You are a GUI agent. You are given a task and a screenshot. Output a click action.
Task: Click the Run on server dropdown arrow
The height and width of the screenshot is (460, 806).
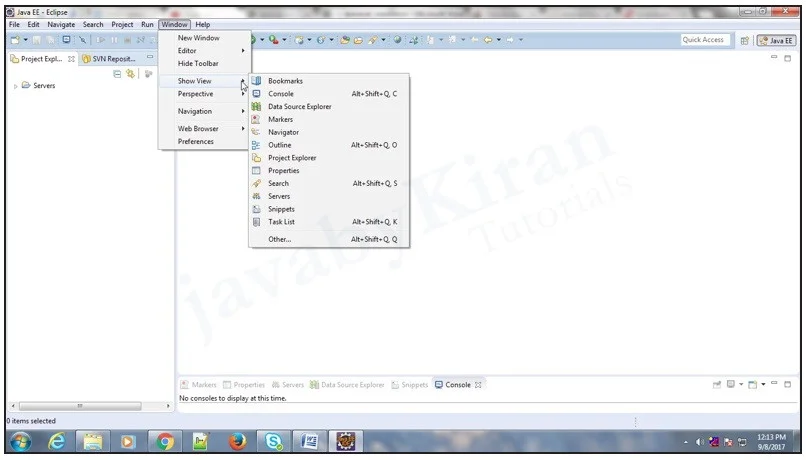(262, 40)
